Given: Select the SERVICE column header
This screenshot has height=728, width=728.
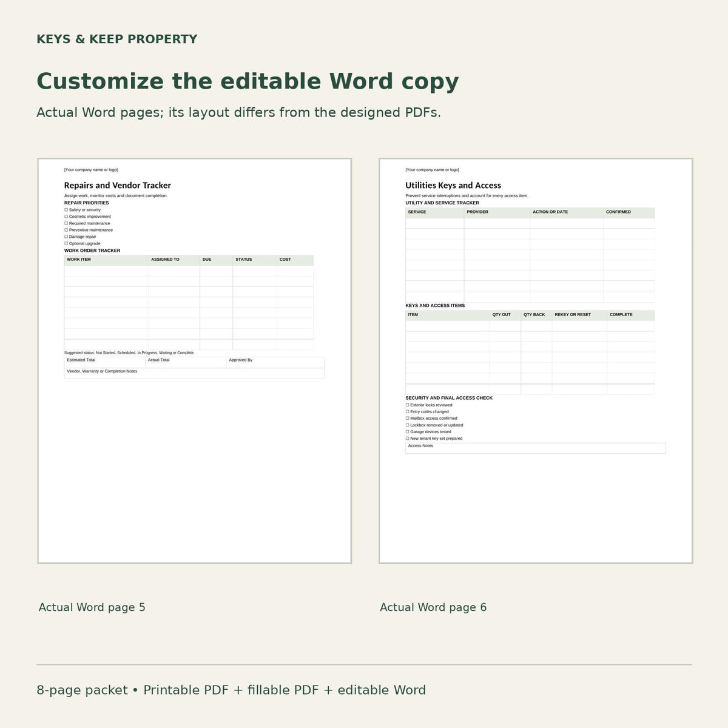Looking at the screenshot, I should tap(435, 213).
